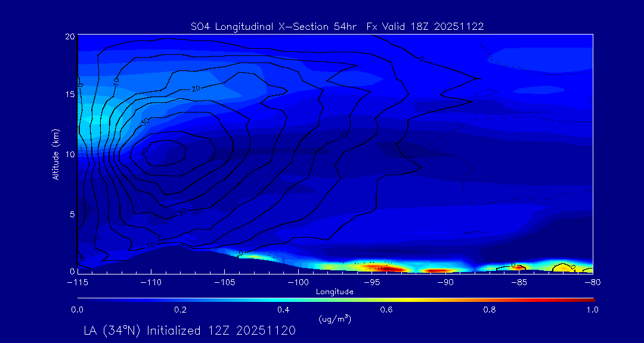Click the "Longitude" x-axis label

coord(335,292)
